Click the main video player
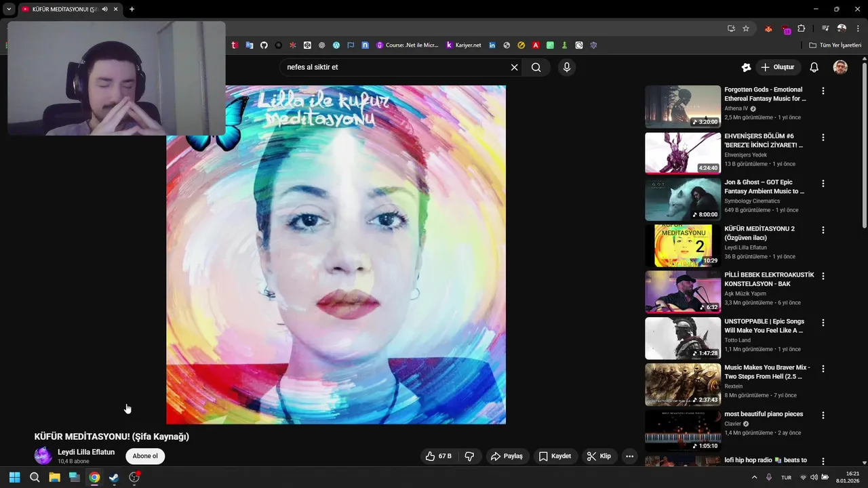Viewport: 868px width, 488px height. [x=336, y=255]
